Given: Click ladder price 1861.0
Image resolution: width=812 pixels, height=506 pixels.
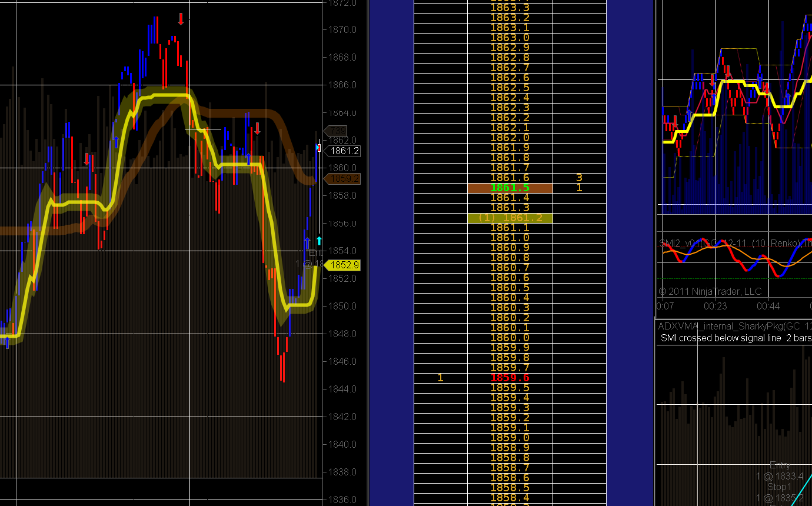Looking at the screenshot, I should click(x=510, y=238).
